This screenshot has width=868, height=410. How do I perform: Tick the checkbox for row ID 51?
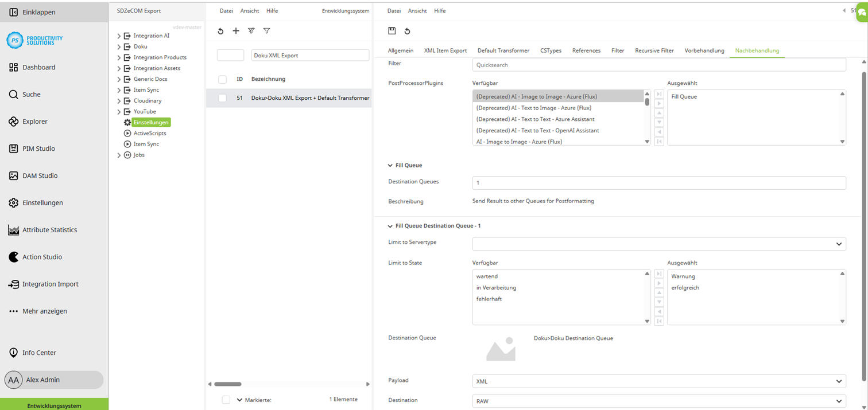[222, 98]
